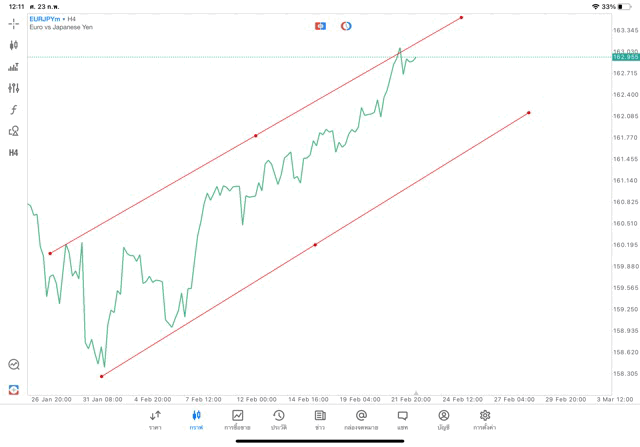Tap the chart search icon at bottom left
The width and height of the screenshot is (640, 447).
pos(14,365)
